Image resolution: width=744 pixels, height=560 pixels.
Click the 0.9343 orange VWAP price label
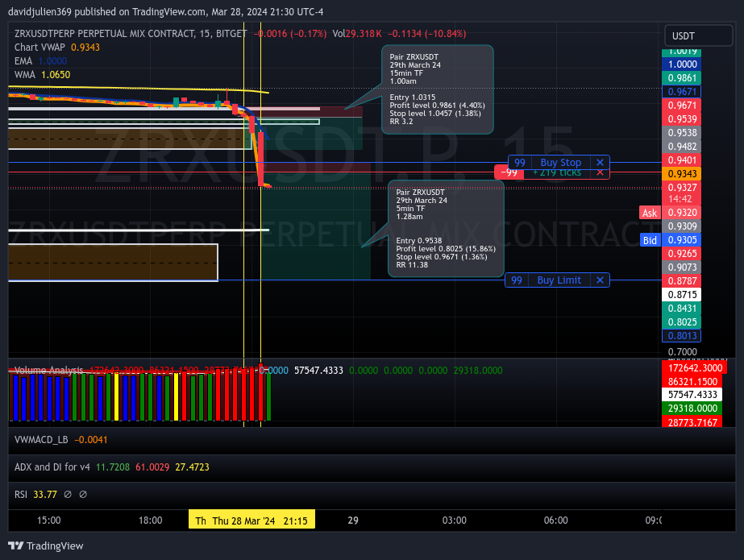point(682,174)
